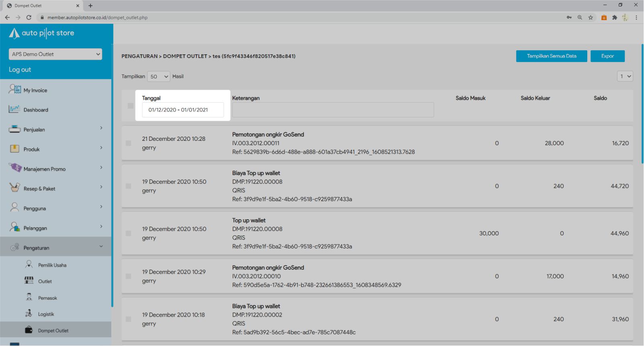Viewport: 644px width, 346px height.
Task: Click the Penjualan cash register icon
Action: coord(14,129)
